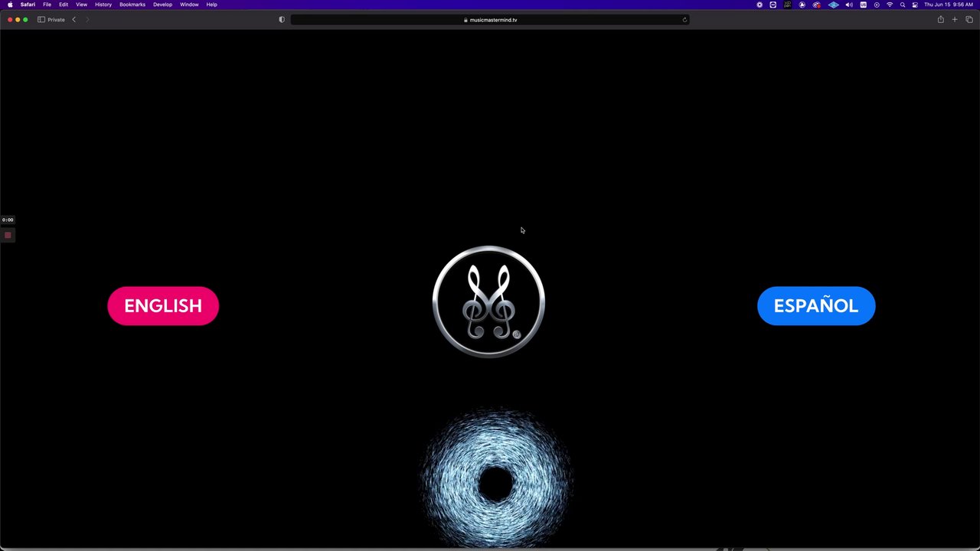
Task: Choose the ESPAÑOL language button
Action: [x=816, y=306]
